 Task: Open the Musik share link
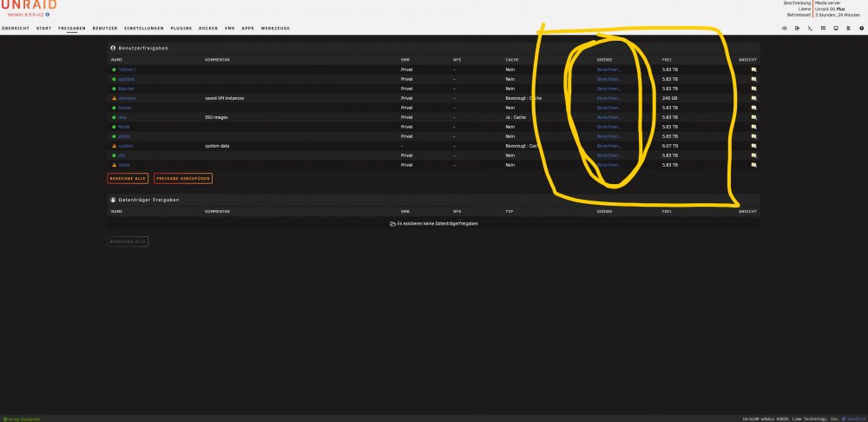click(124, 127)
